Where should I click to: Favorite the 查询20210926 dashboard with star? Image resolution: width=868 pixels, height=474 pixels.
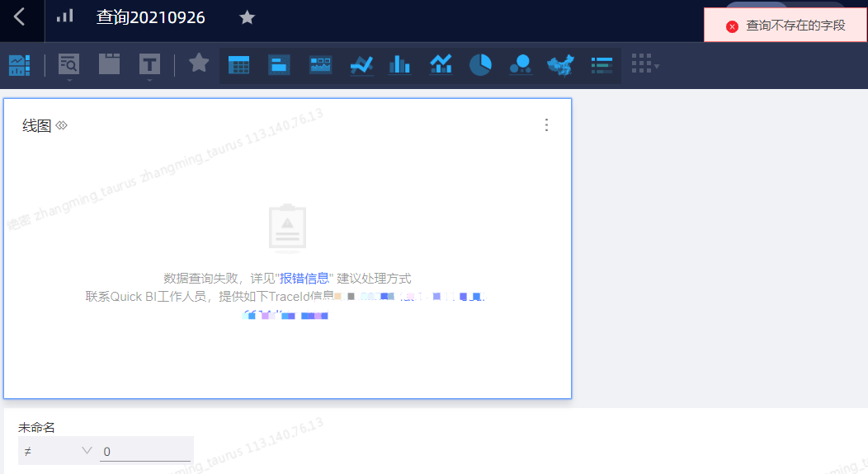[x=247, y=17]
